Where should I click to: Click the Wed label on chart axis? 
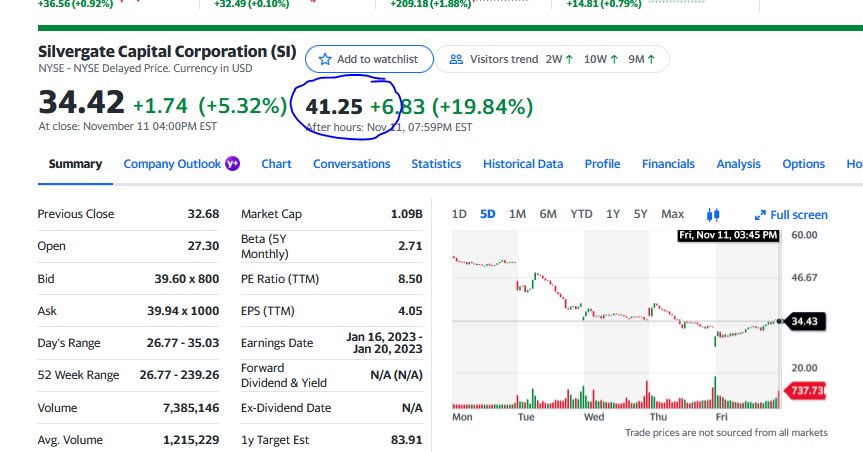pos(594,417)
